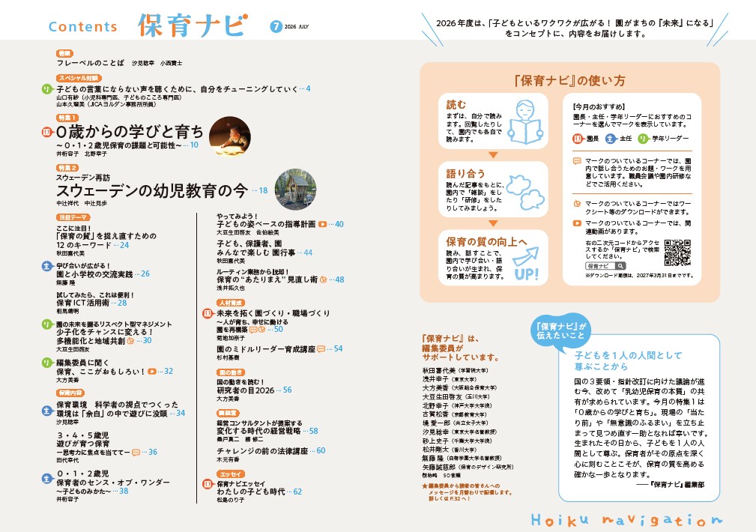Click the heading 子どもを1人の人間として尊ぶことから
Viewport: 756px width, 532px height.
[x=628, y=360]
